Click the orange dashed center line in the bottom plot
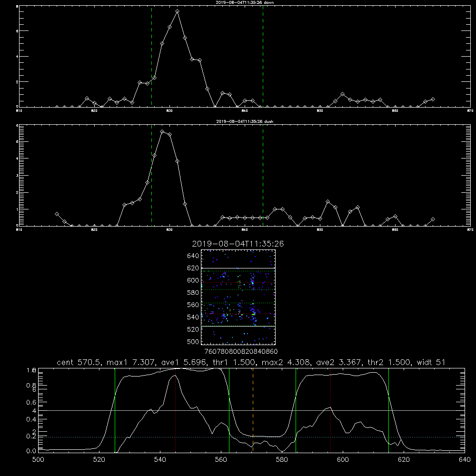Image resolution: width=476 pixels, height=476 pixels. (253, 410)
